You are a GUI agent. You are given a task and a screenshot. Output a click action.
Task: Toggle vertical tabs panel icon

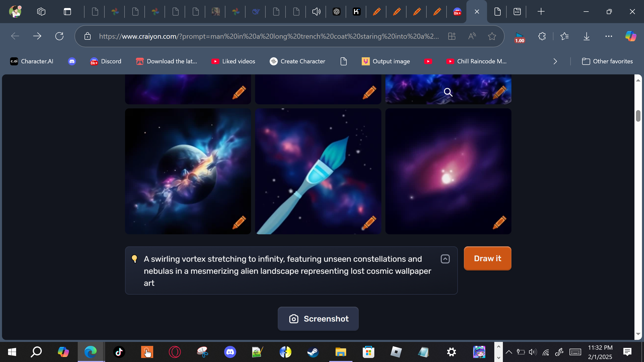pyautogui.click(x=67, y=12)
